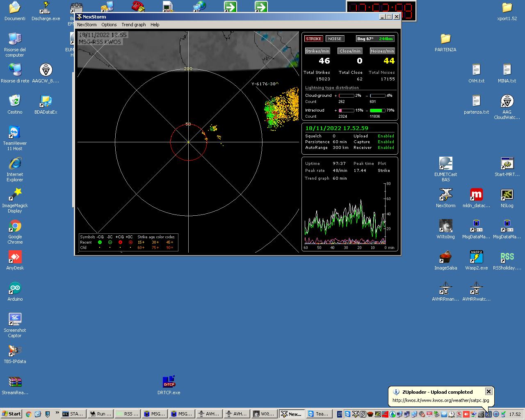The height and width of the screenshot is (420, 525).
Task: Open the StreamRea... archive icon
Action: click(x=15, y=385)
